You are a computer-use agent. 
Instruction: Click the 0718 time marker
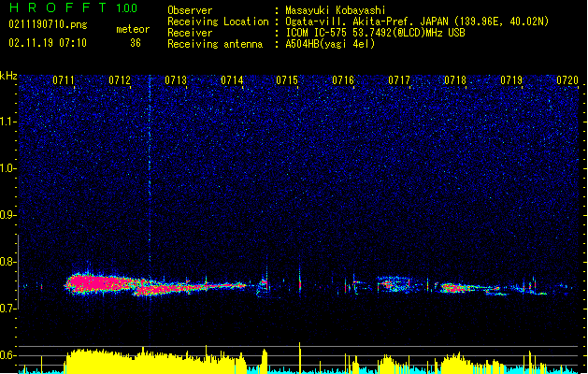pos(455,80)
